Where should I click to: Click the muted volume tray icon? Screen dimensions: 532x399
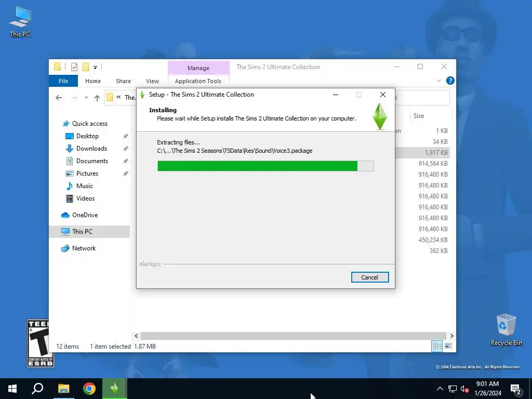coord(465,389)
